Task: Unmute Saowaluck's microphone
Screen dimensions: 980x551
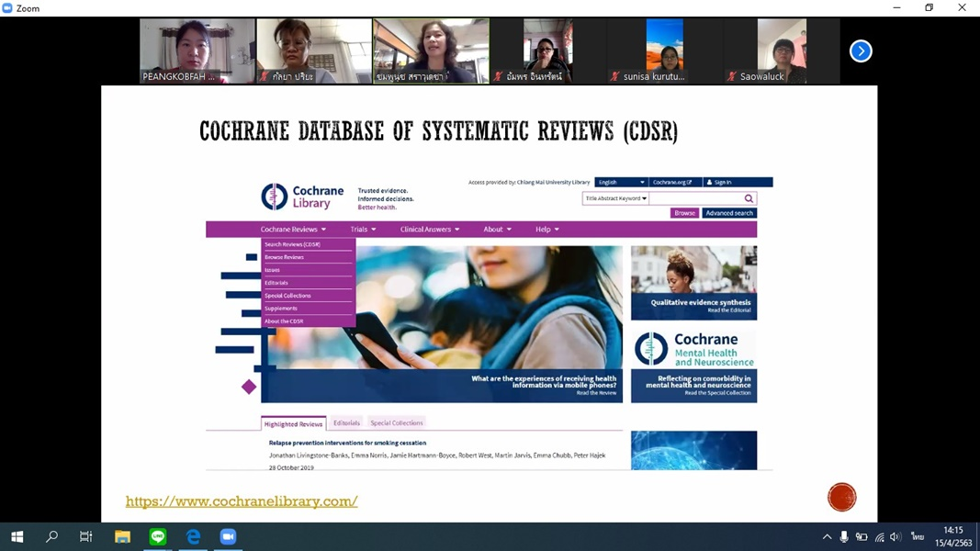Action: [x=731, y=76]
